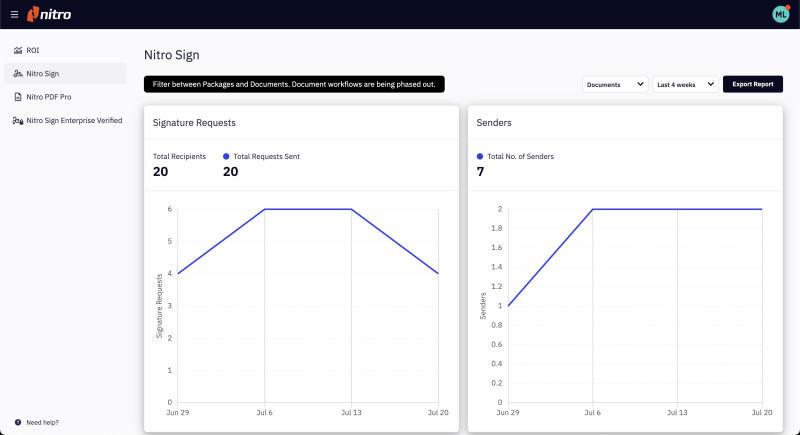This screenshot has width=800, height=435.
Task: Open the Documents filter dropdown
Action: click(615, 84)
